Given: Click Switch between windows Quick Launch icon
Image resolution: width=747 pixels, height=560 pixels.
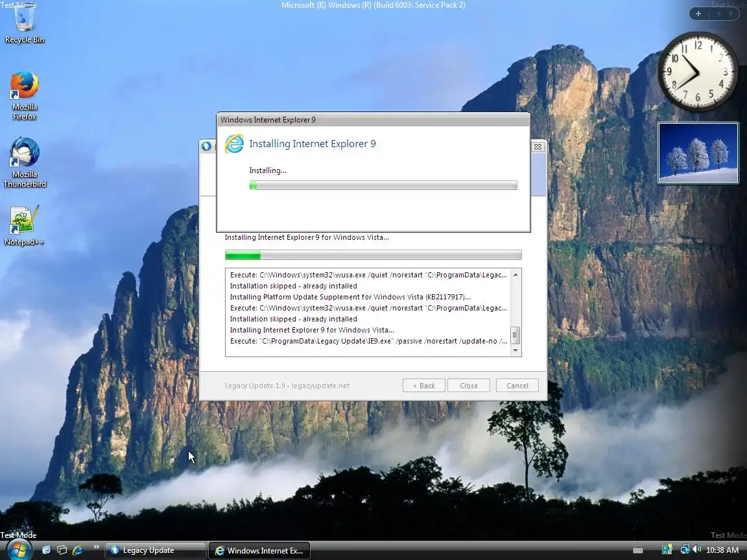Looking at the screenshot, I should [62, 550].
